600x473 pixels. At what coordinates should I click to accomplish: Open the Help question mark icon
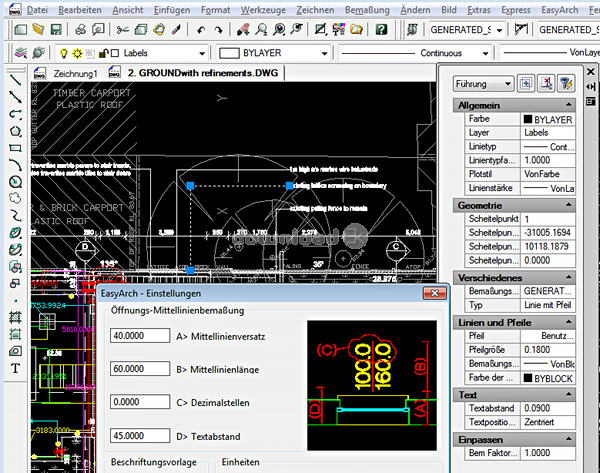pos(382,29)
